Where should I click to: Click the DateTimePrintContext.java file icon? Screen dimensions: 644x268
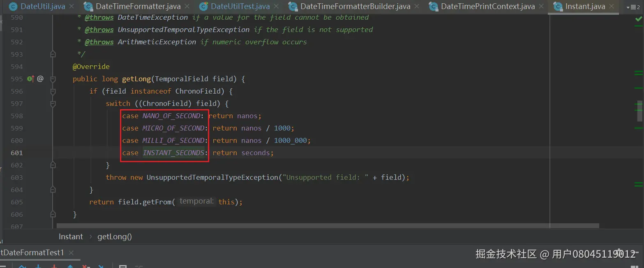pos(433,6)
